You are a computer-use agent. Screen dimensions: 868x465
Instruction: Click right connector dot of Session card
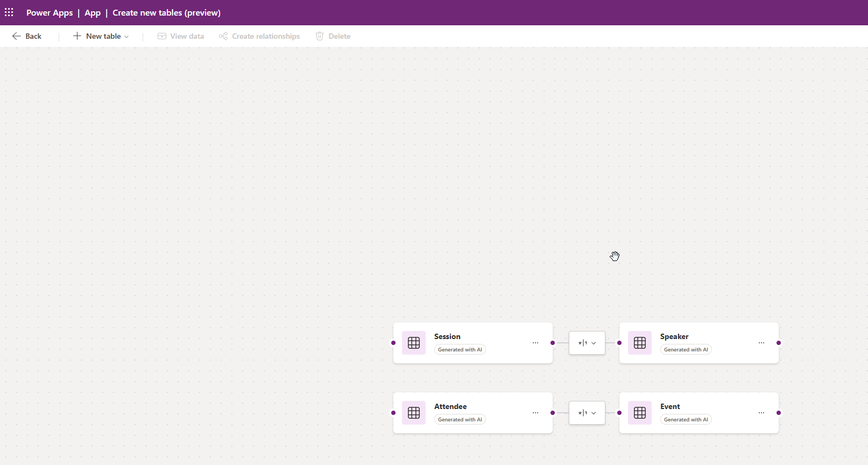pyautogui.click(x=553, y=343)
